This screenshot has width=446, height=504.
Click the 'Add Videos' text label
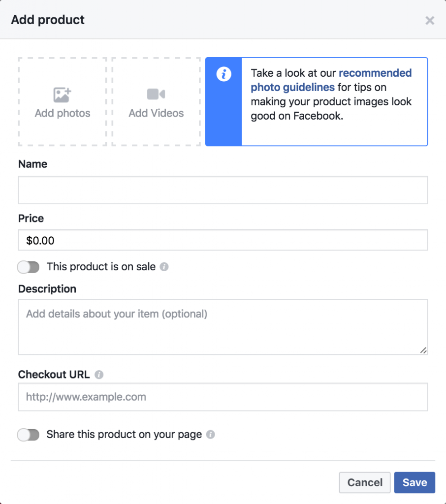tap(156, 113)
